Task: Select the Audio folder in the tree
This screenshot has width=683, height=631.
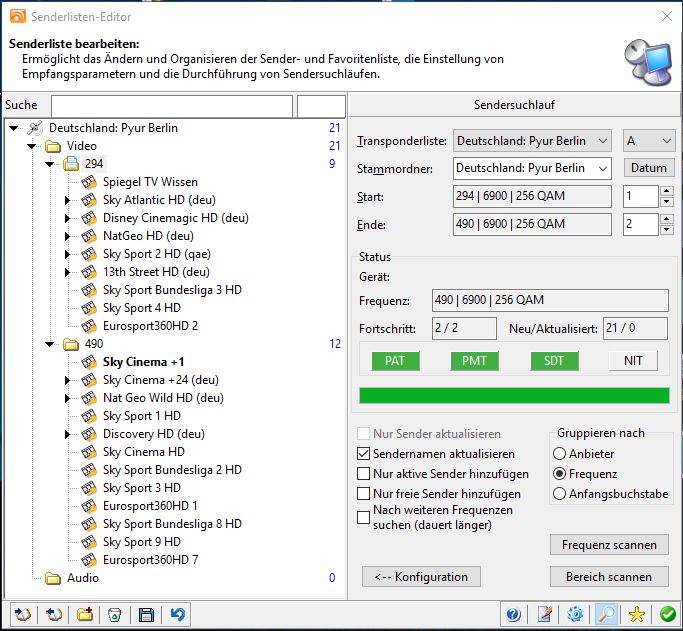Action: [x=83, y=578]
